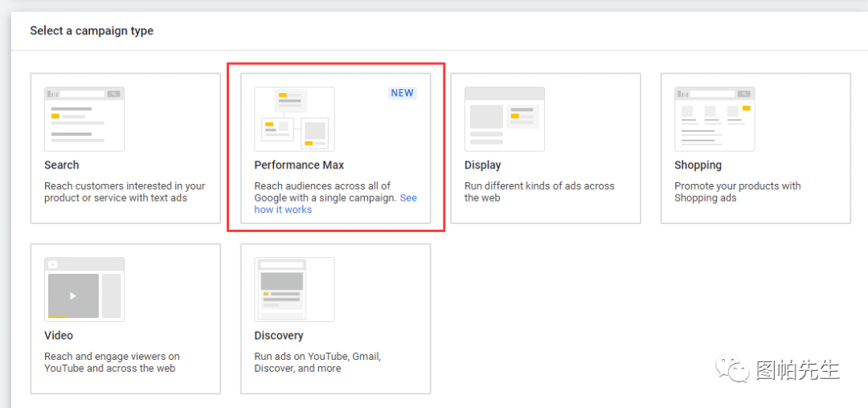The width and height of the screenshot is (868, 408).
Task: Select the Video campaign illustration
Action: pos(84,289)
